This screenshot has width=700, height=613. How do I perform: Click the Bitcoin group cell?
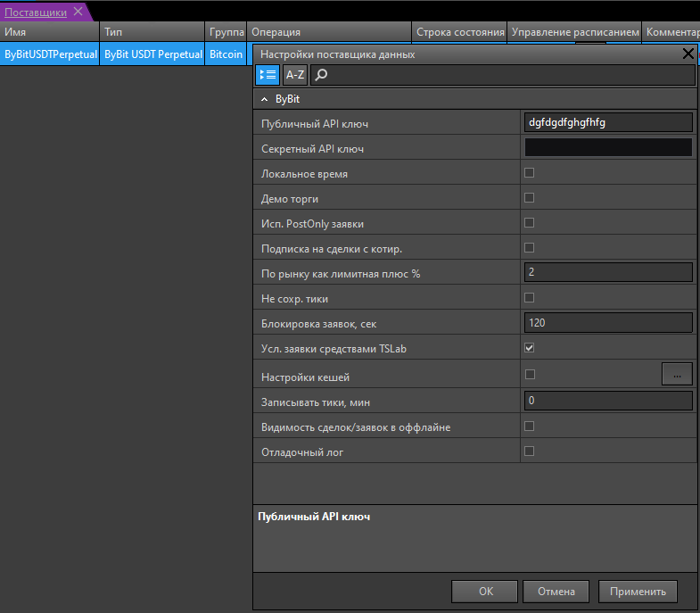point(226,54)
